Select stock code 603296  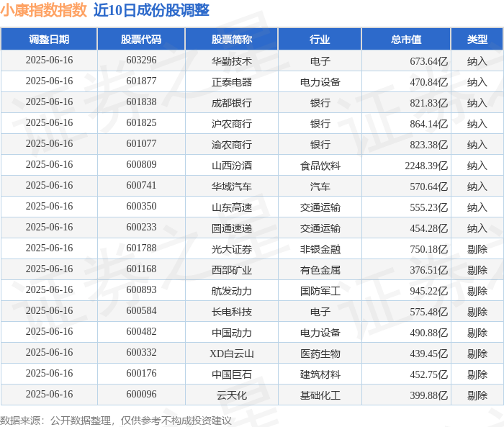click(x=141, y=60)
